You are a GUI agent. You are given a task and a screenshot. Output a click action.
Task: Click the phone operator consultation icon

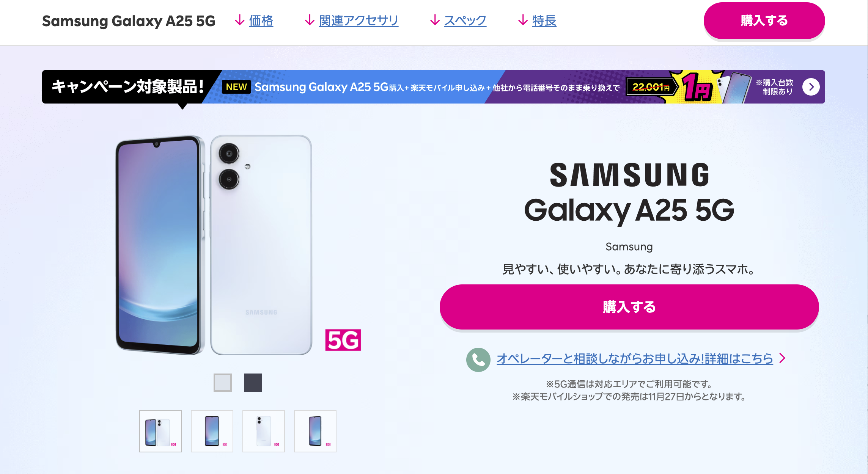point(478,359)
